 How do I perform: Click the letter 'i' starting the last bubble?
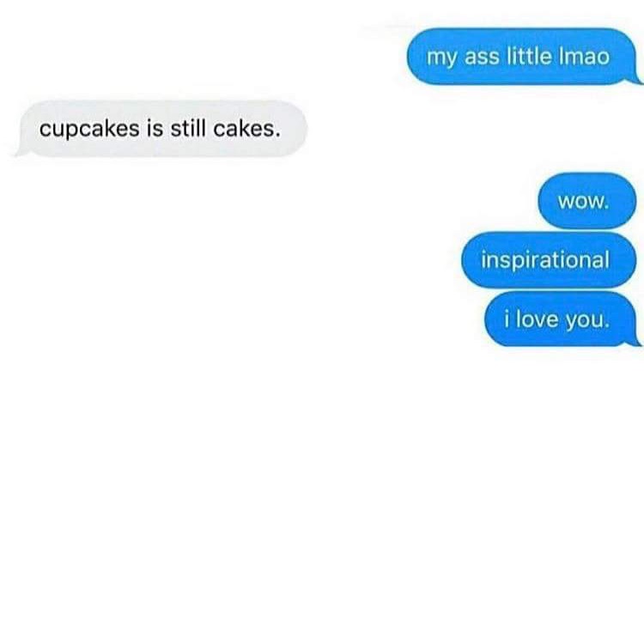point(507,319)
